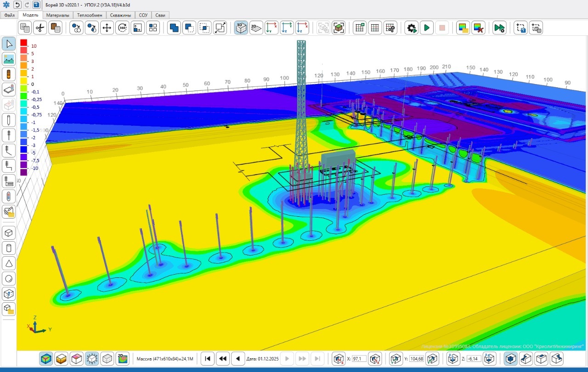Toggle the 2D temperature field display

click(x=122, y=359)
